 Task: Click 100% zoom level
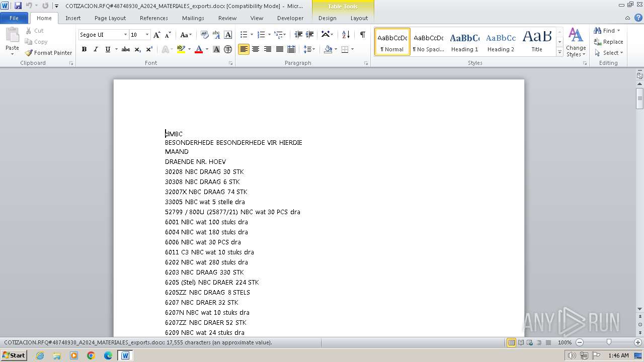[565, 342]
